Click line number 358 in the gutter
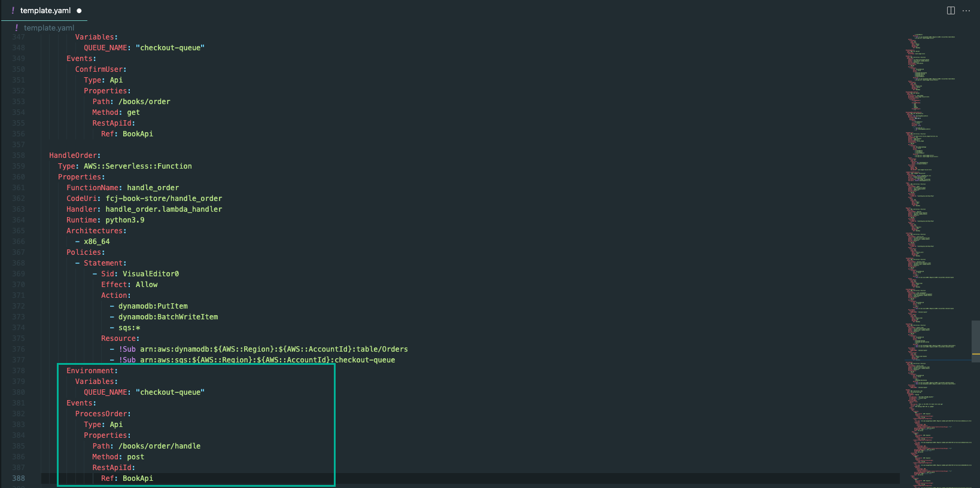This screenshot has height=488, width=980. (19, 155)
